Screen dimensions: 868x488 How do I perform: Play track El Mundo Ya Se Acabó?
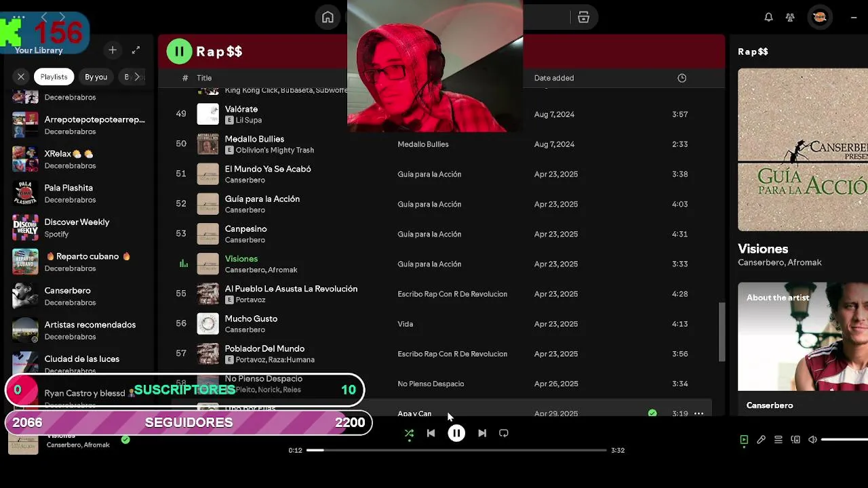click(x=441, y=174)
